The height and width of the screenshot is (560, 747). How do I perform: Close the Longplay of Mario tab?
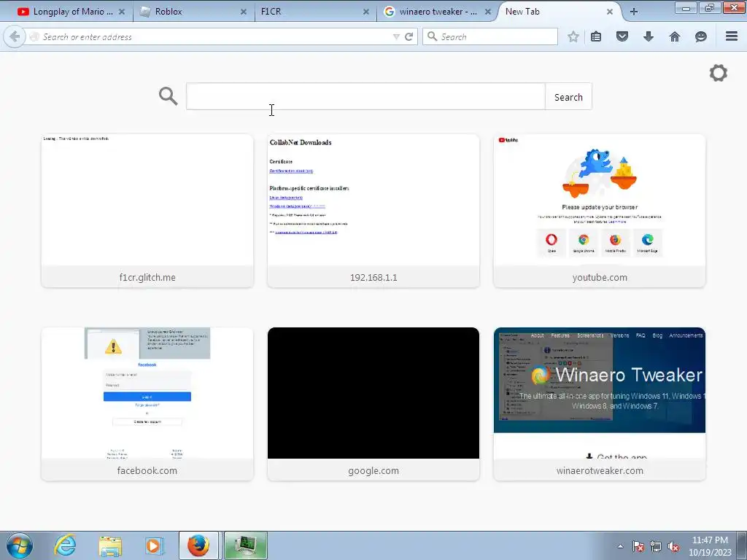[x=122, y=12]
